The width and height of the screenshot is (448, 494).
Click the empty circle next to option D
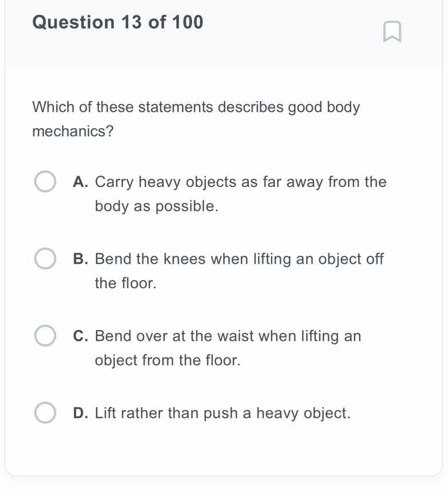(45, 412)
